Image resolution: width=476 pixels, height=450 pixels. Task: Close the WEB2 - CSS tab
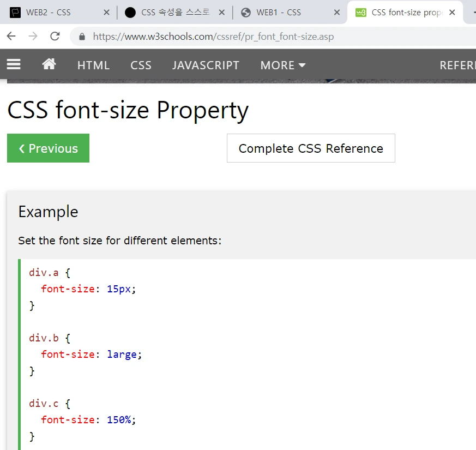click(x=106, y=13)
